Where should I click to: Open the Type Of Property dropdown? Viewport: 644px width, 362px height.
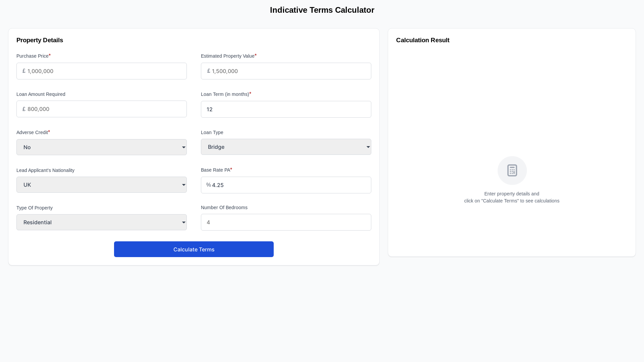point(102,222)
